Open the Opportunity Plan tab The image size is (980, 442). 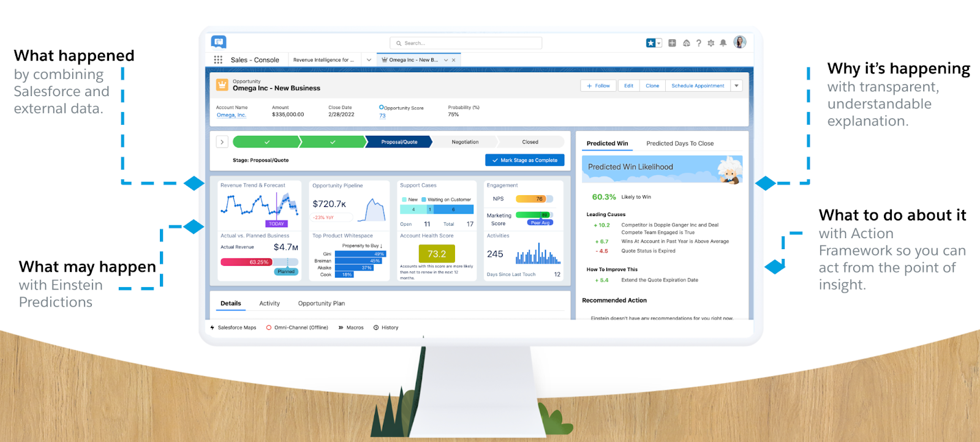click(322, 304)
